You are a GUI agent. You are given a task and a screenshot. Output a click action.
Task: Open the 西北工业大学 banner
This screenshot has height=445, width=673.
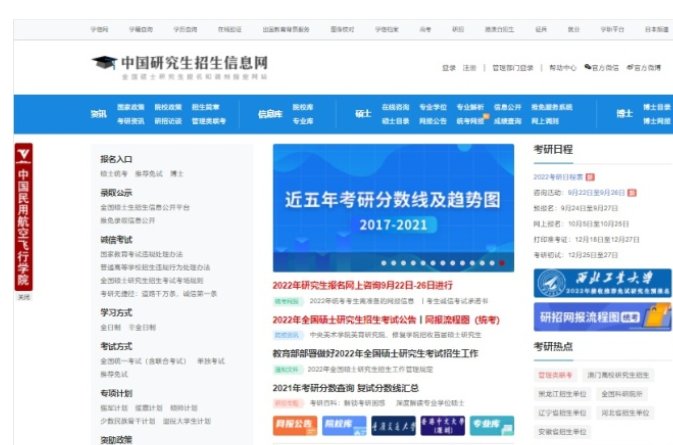[602, 283]
